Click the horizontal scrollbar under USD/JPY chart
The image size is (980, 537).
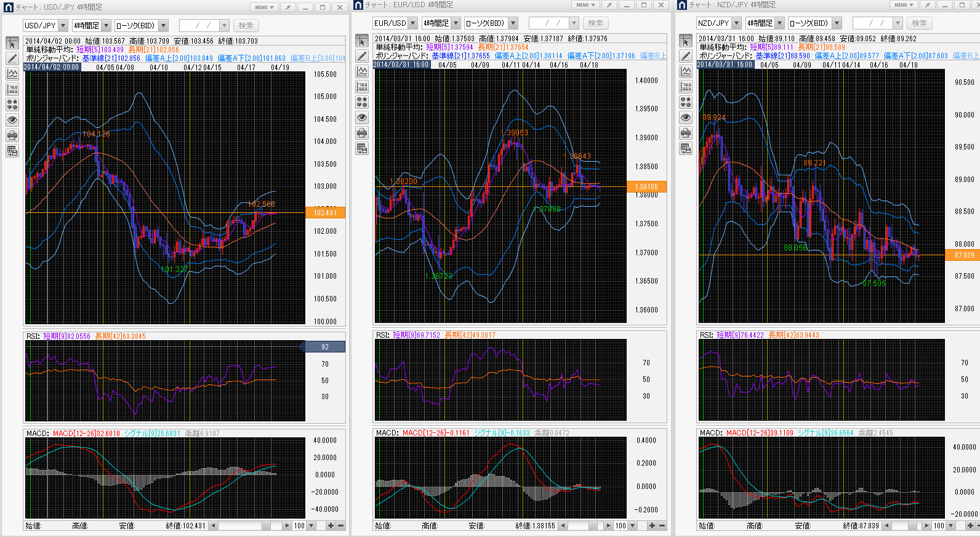(x=246, y=526)
